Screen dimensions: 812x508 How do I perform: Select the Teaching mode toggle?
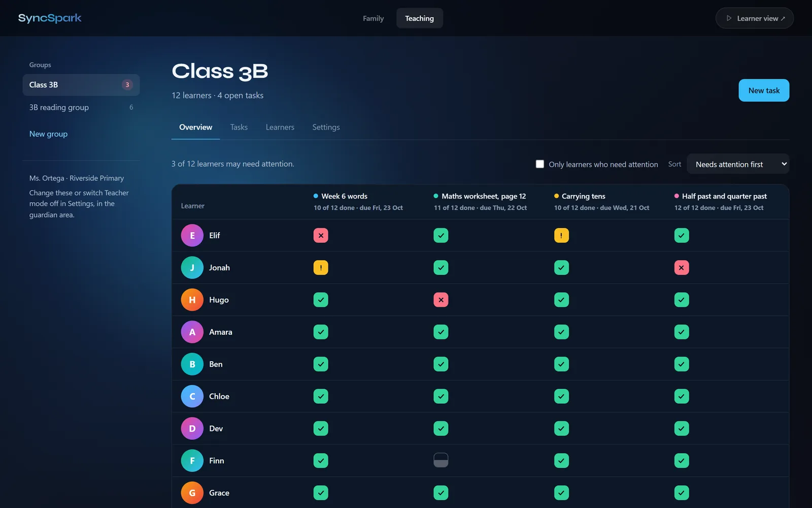(419, 18)
